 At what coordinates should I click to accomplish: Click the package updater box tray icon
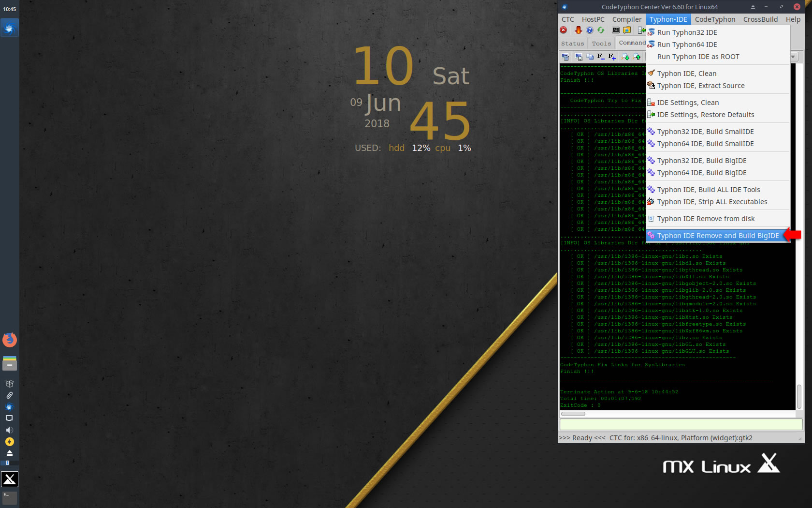pos(9,384)
